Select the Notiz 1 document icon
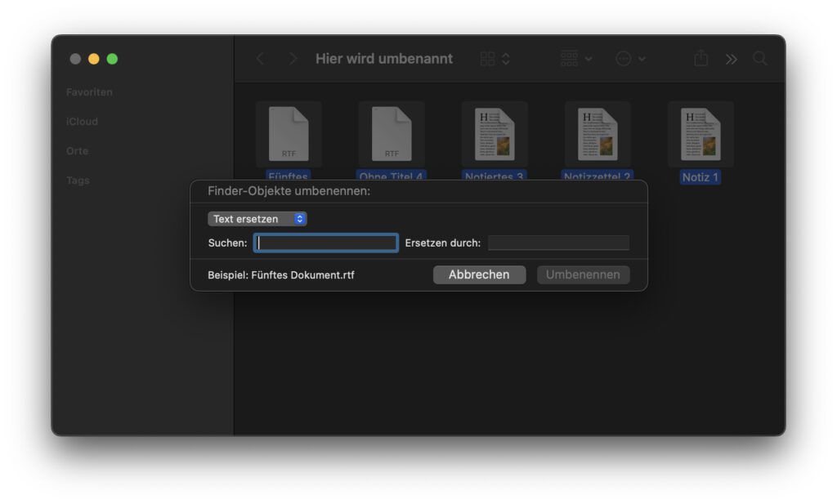Image resolution: width=837 pixels, height=504 pixels. point(700,134)
